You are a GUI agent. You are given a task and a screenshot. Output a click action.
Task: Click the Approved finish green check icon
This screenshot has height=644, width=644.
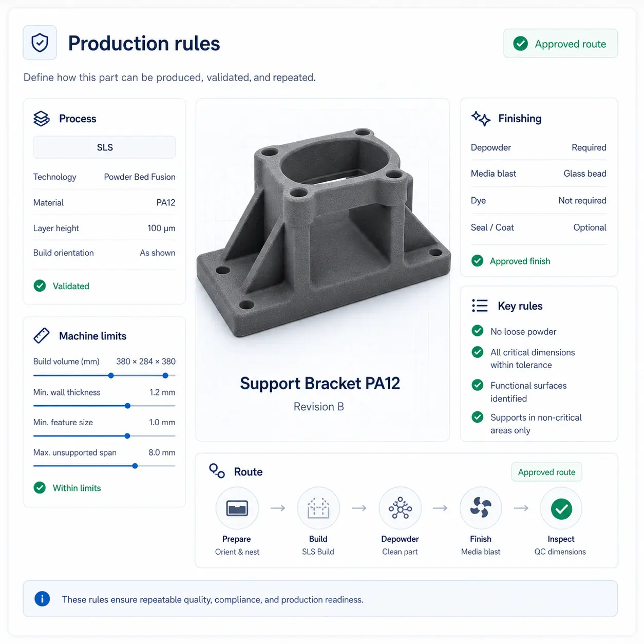(477, 261)
